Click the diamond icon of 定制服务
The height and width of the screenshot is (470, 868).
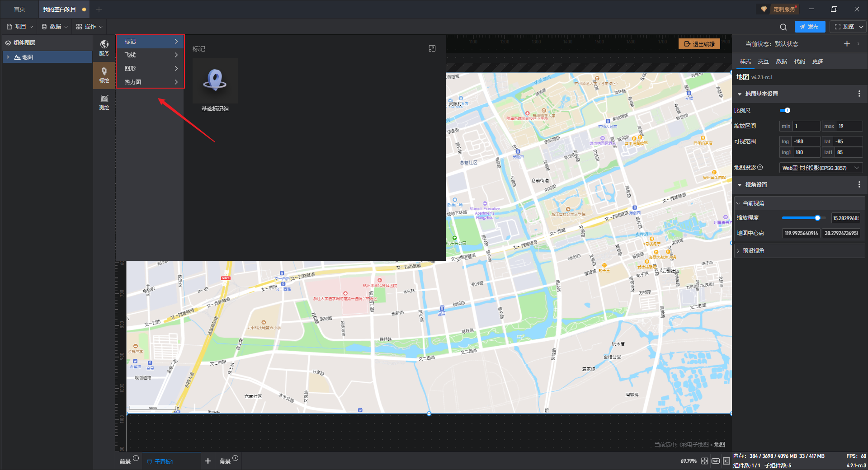764,9
